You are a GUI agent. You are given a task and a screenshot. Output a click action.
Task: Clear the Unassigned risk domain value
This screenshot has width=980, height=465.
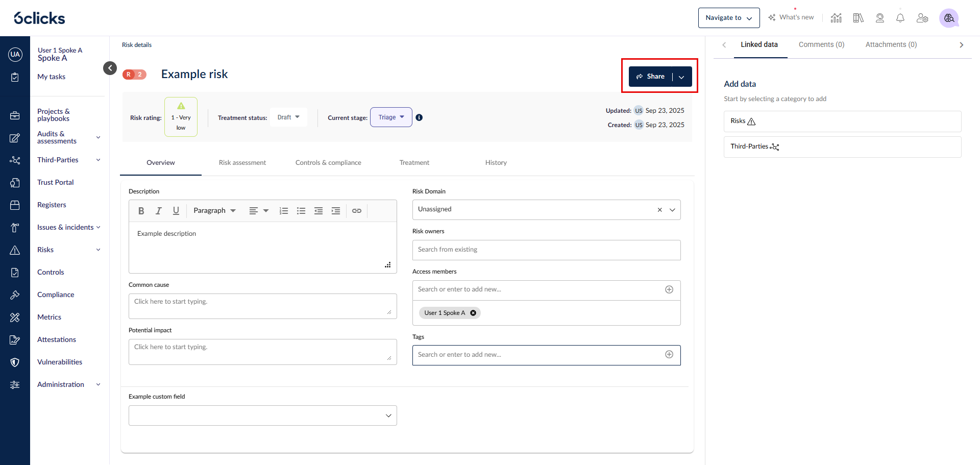coord(659,210)
